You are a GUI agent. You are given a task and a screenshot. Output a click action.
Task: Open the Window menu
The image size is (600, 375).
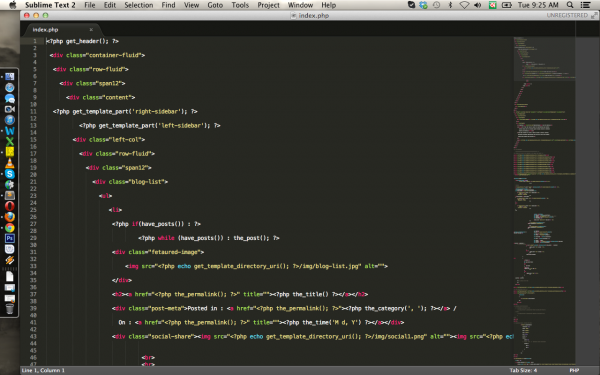[300, 5]
